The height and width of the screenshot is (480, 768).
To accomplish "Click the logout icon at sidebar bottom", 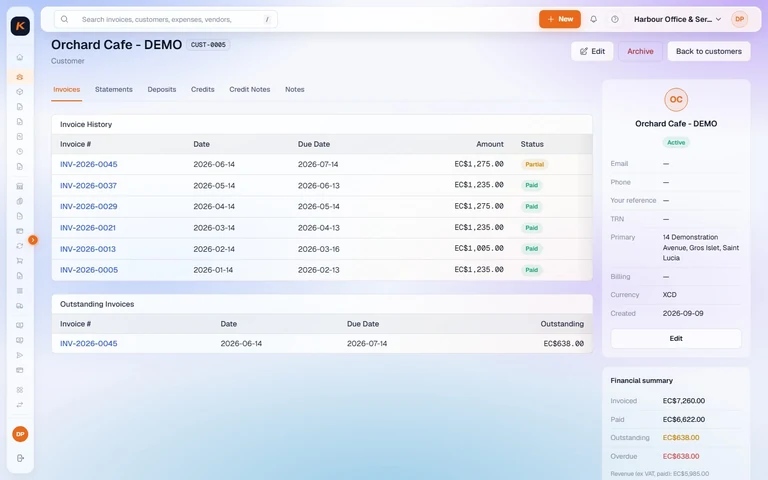I will [x=20, y=458].
